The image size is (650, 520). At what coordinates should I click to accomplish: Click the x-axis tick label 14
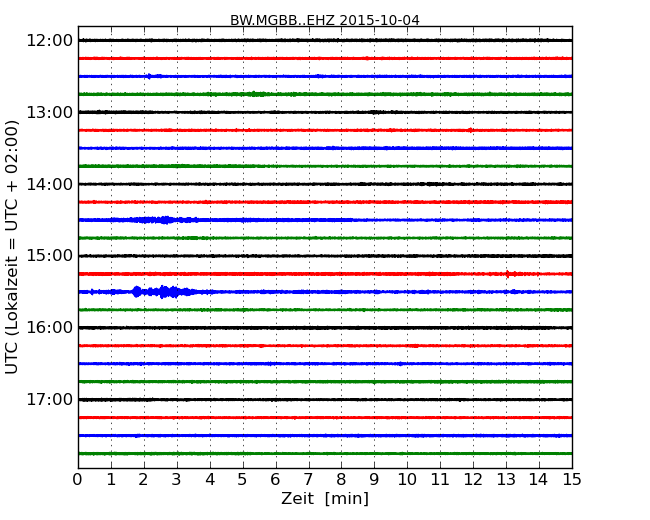pyautogui.click(x=539, y=480)
